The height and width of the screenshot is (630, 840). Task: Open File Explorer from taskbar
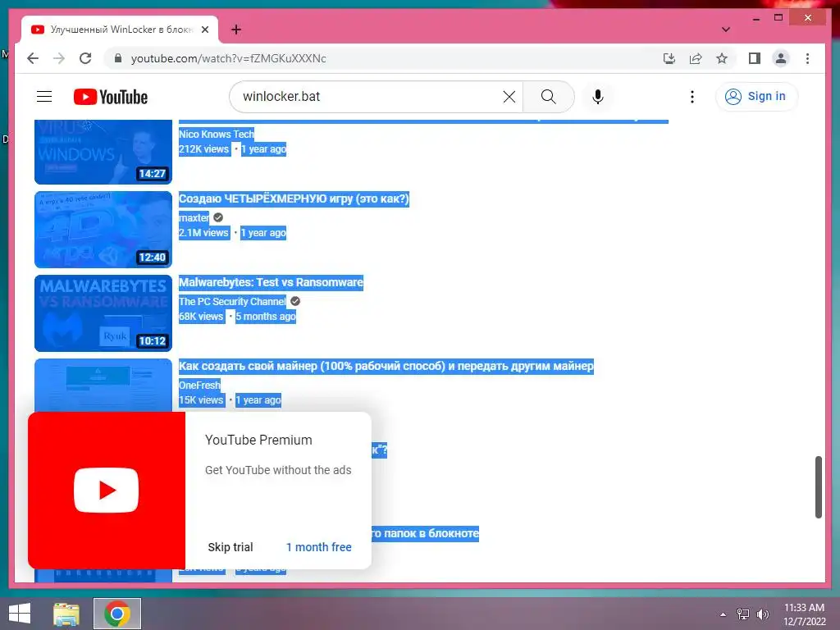click(x=66, y=614)
